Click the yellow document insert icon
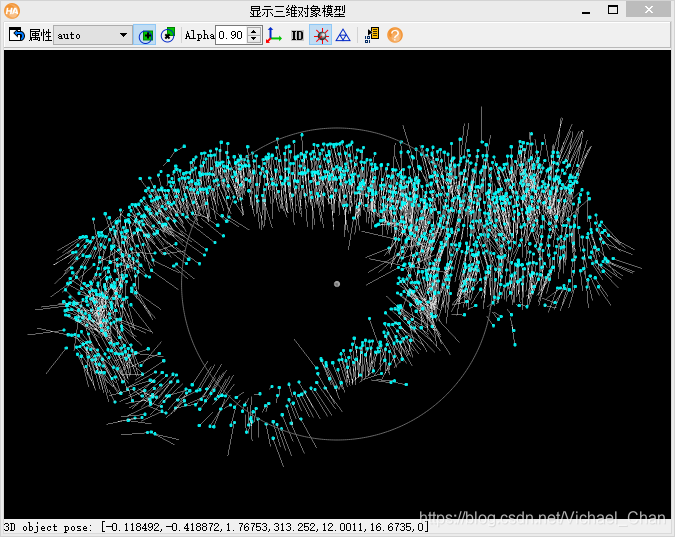Viewport: 675px width, 537px height. pyautogui.click(x=372, y=35)
